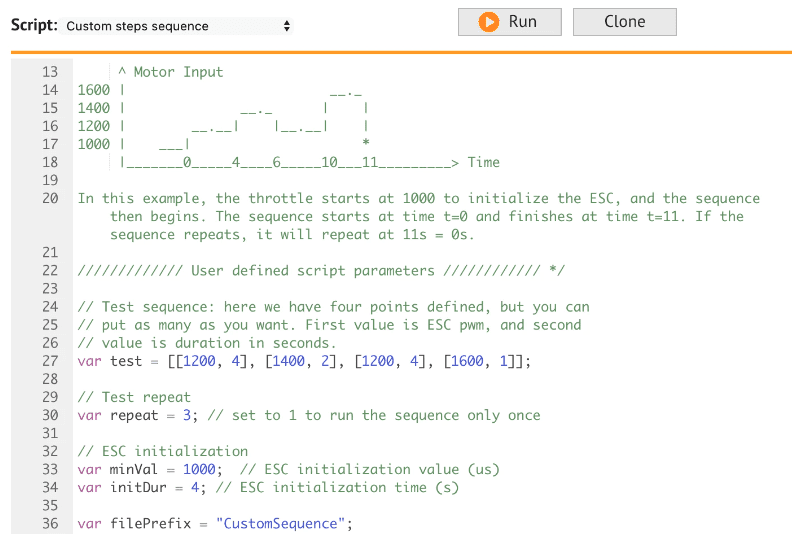This screenshot has height=539, width=799.
Task: Click the '// value is duration in seconds.' comment
Action: click(x=207, y=343)
